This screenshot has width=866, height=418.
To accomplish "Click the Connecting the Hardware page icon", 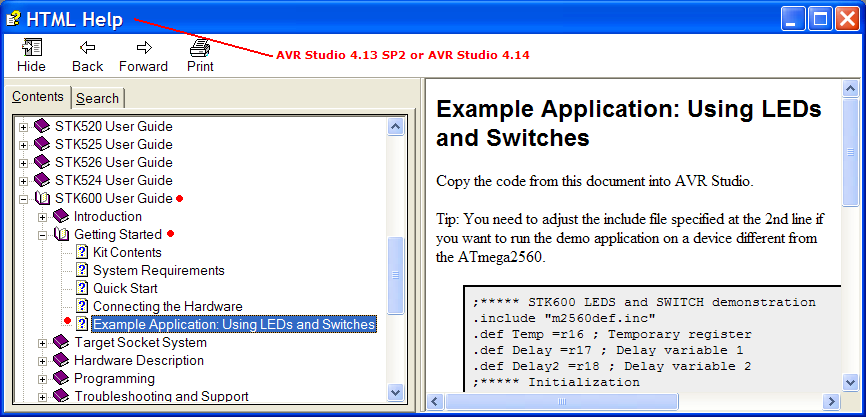I will click(82, 306).
